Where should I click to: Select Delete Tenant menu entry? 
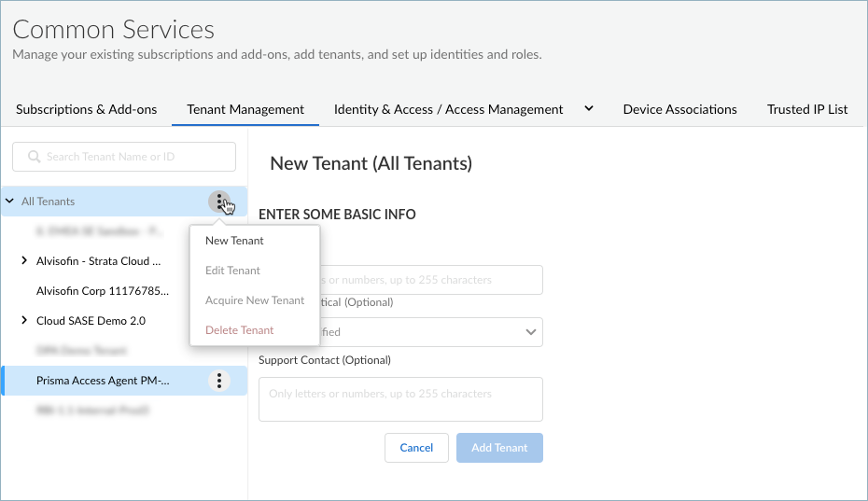click(x=240, y=330)
